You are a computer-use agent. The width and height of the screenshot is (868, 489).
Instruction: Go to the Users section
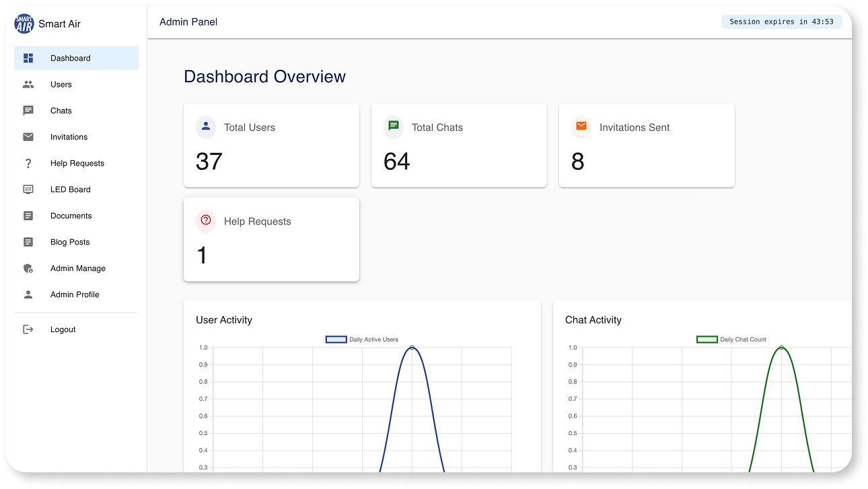point(77,84)
